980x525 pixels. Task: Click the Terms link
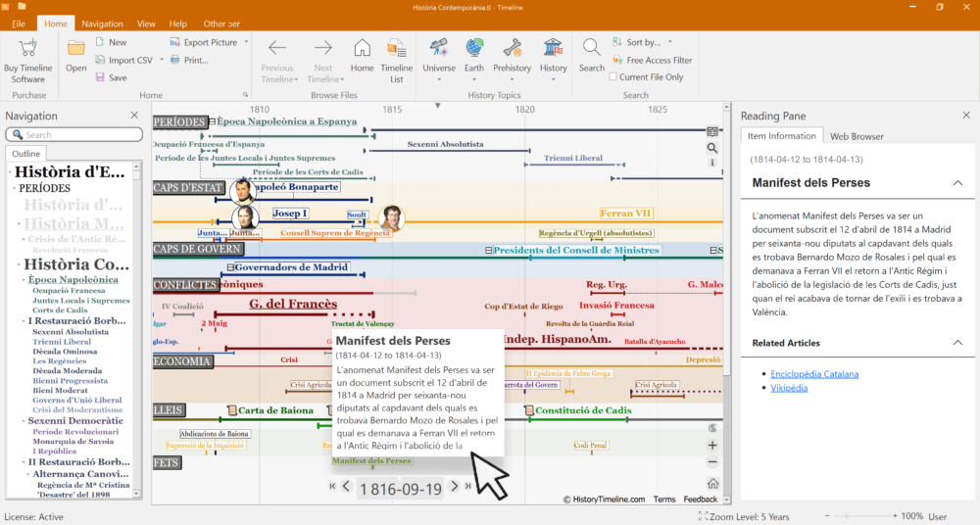[664, 499]
